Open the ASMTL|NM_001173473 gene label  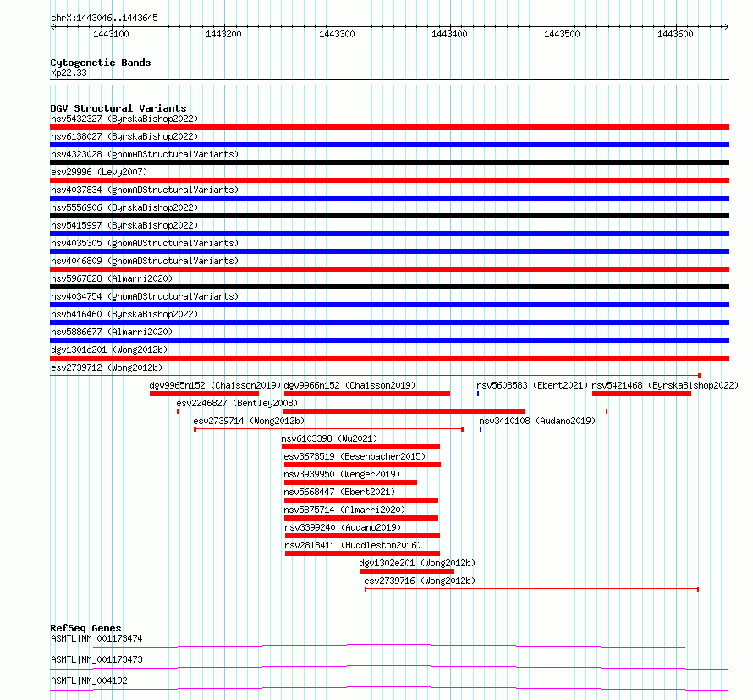[x=96, y=659]
